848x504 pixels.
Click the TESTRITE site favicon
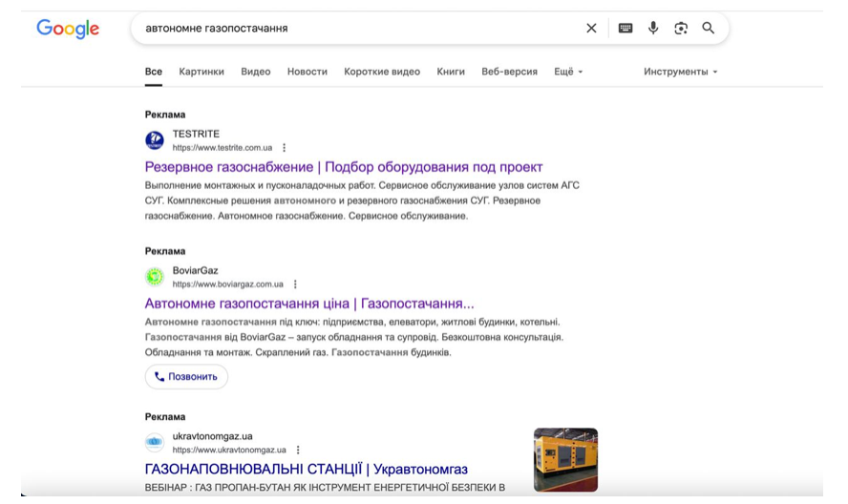tap(155, 140)
